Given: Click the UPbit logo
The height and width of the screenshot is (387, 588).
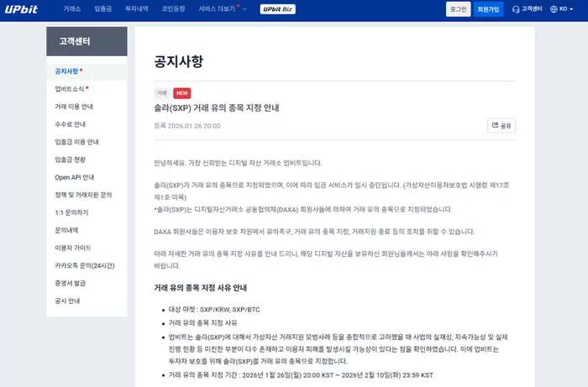Looking at the screenshot, I should 21,9.
